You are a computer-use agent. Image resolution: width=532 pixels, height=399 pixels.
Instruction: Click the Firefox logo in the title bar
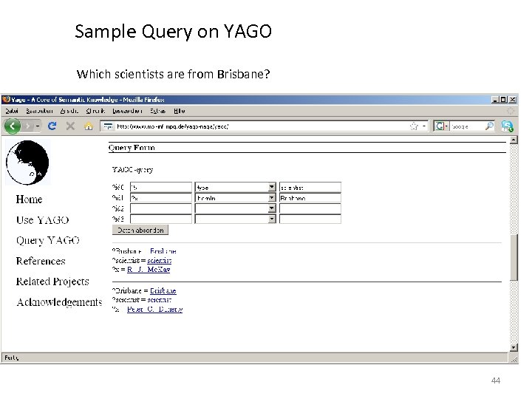tap(6, 100)
